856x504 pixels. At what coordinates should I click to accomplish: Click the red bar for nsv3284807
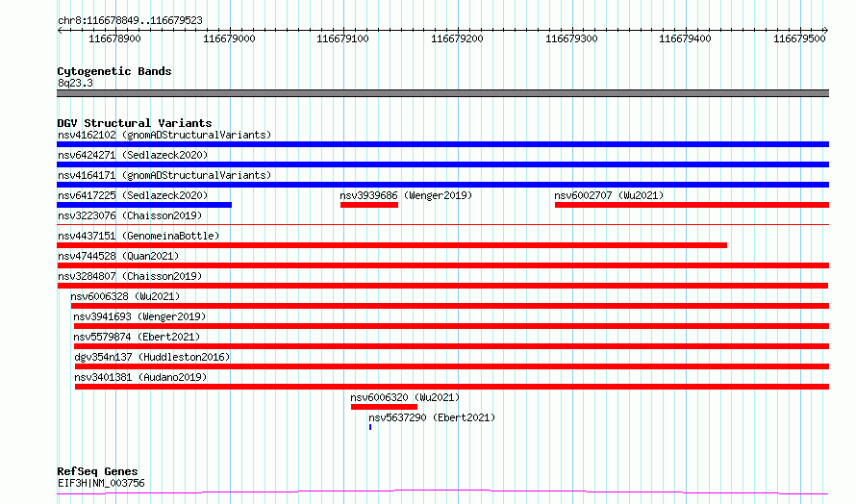click(442, 286)
